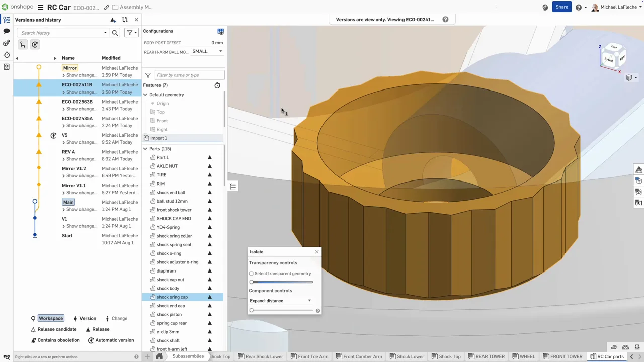Screen dimensions: 644x362
Task: Open the Expand: distance dropdown
Action: (x=280, y=301)
